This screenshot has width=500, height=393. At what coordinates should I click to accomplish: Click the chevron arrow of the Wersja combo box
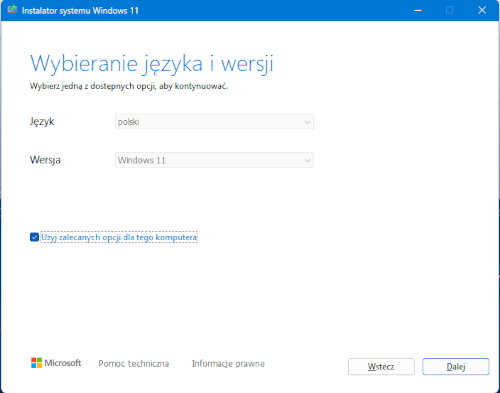coord(307,161)
